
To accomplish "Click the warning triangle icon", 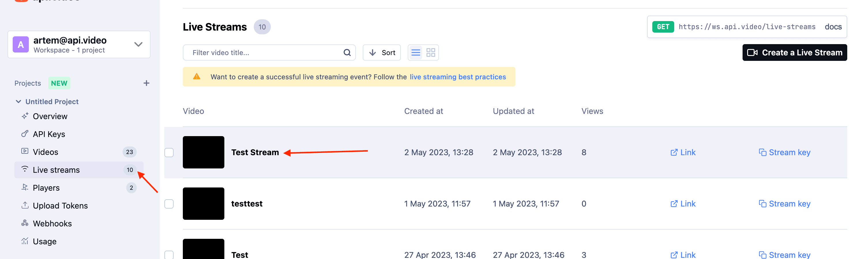I will pos(196,76).
